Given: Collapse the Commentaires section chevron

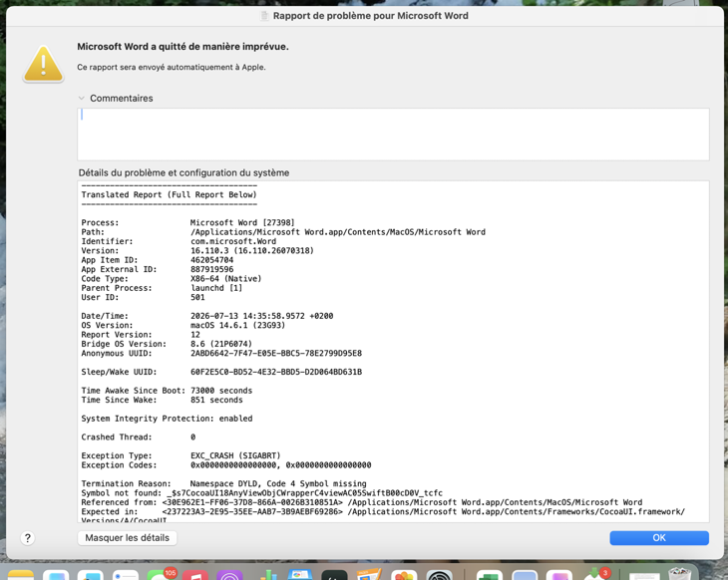Looking at the screenshot, I should 82,98.
